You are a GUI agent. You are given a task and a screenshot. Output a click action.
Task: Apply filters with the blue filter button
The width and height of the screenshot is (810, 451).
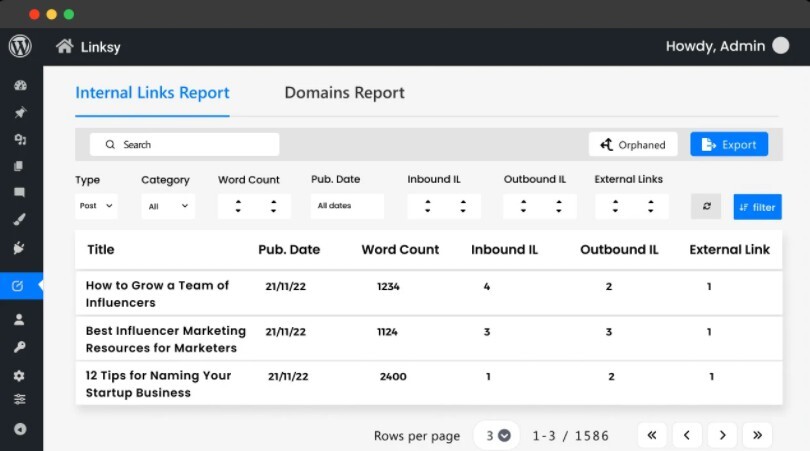757,207
